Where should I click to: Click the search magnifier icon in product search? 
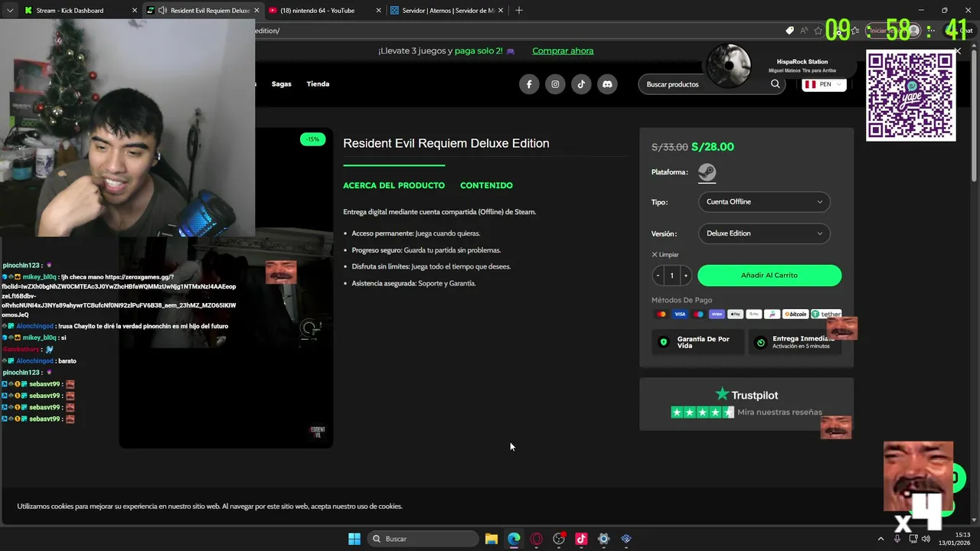coord(775,84)
